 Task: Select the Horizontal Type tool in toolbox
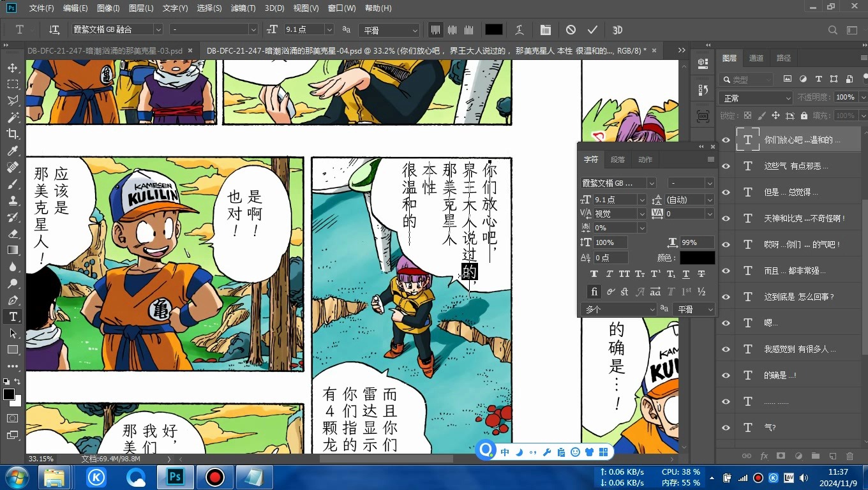coord(12,316)
